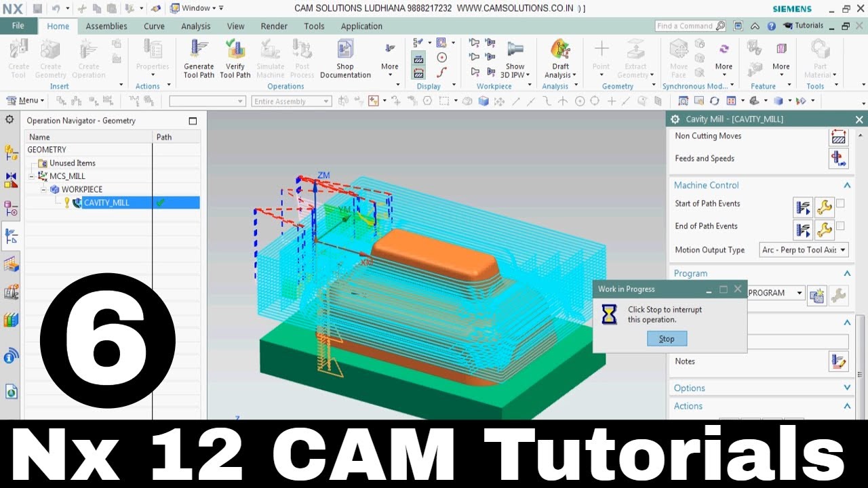Select the Unused Items node

click(x=73, y=163)
